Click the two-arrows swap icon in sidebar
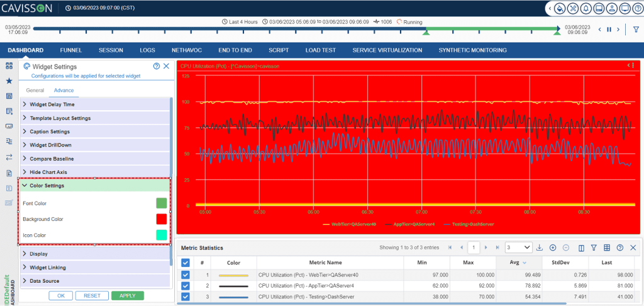The height and width of the screenshot is (306, 644). coord(9,157)
